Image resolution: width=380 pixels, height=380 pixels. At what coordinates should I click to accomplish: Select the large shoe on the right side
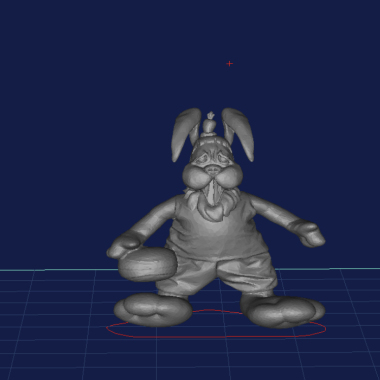(284, 312)
